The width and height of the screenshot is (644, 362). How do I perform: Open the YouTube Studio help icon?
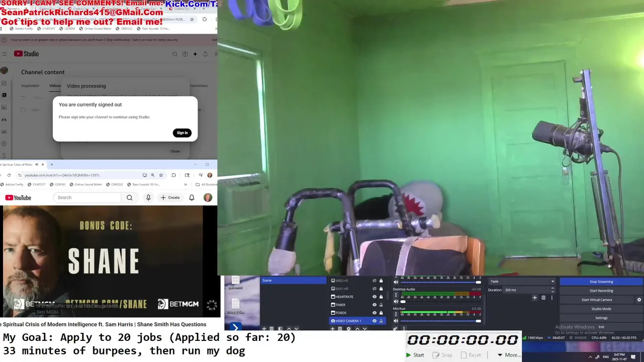click(185, 54)
